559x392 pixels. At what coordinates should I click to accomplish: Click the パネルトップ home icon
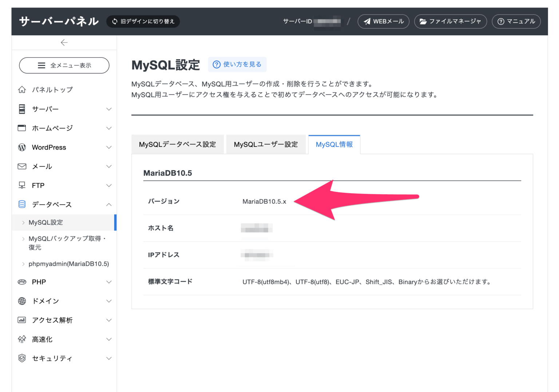pos(22,89)
